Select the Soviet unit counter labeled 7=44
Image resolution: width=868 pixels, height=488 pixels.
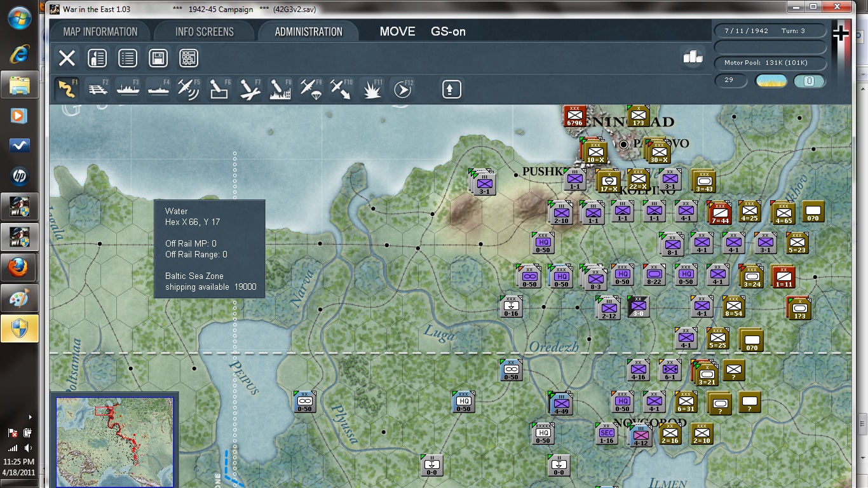click(719, 213)
